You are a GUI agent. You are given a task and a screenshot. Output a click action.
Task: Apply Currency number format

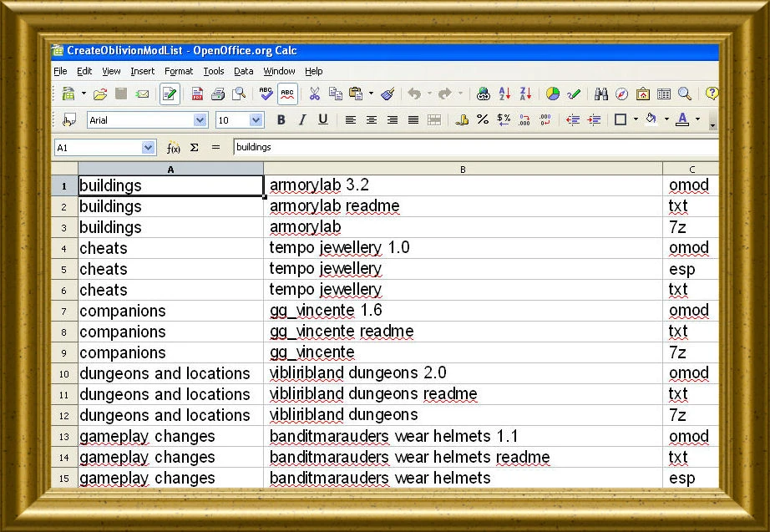(x=462, y=120)
